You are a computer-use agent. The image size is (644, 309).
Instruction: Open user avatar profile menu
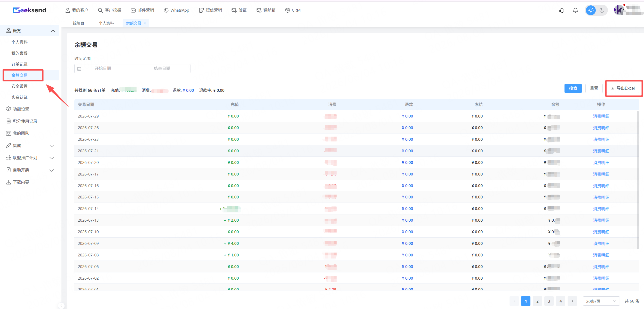[x=619, y=10]
